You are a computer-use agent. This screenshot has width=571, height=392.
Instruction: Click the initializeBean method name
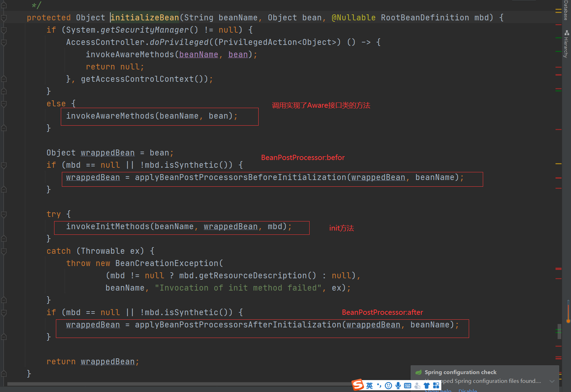point(145,18)
